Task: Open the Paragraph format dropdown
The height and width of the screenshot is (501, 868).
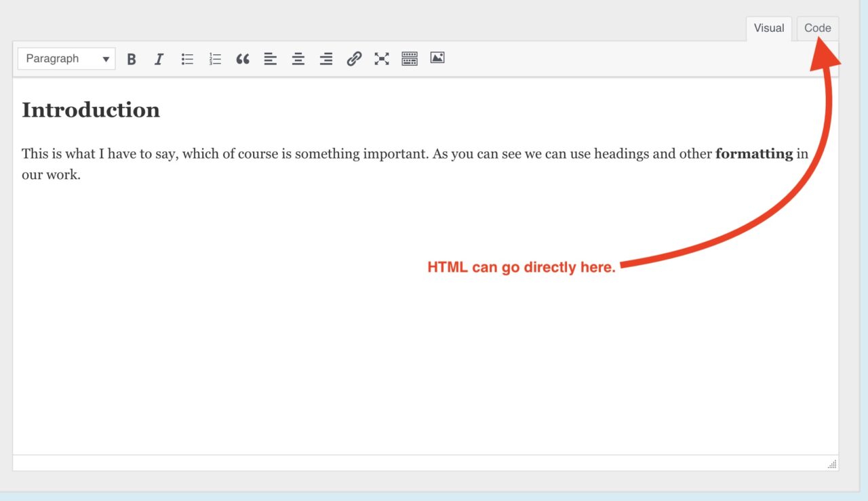Action: [x=66, y=59]
